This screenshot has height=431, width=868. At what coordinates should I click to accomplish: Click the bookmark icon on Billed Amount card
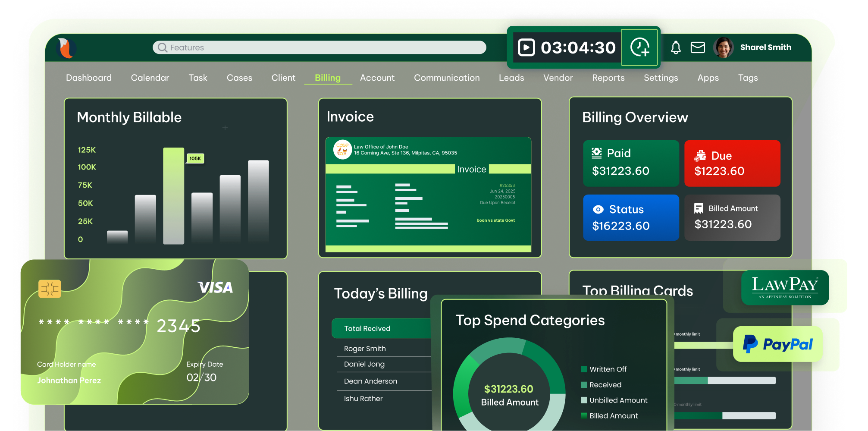(x=699, y=208)
